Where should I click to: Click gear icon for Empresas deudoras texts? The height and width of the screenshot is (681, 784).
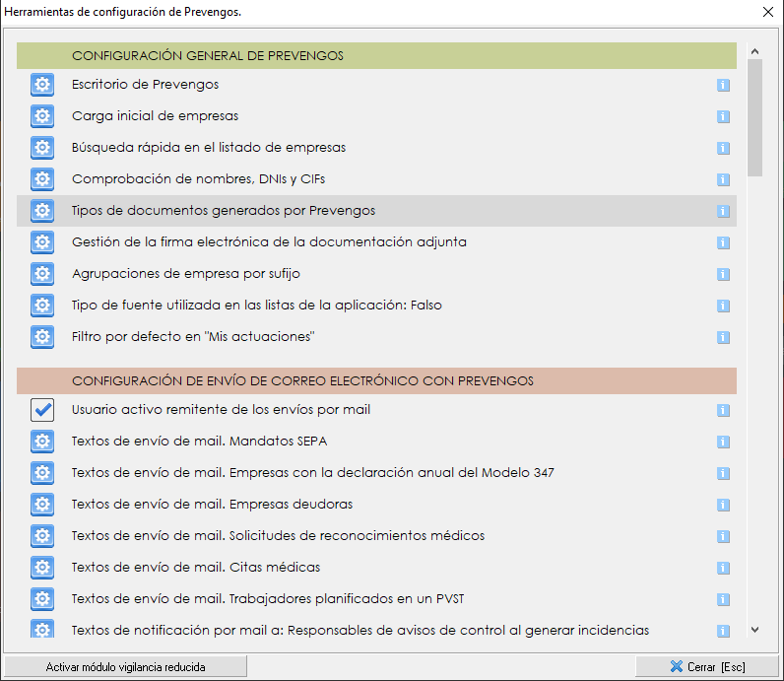[41, 505]
